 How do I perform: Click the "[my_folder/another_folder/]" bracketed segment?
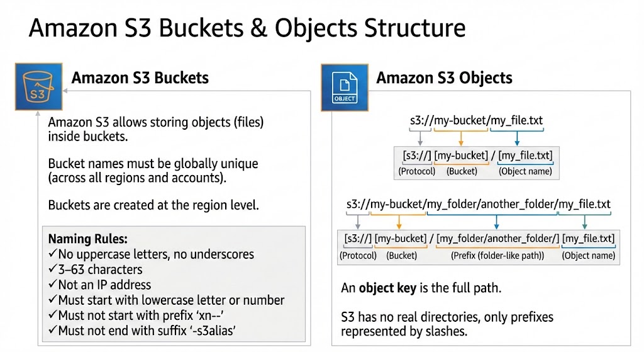pyautogui.click(x=497, y=239)
